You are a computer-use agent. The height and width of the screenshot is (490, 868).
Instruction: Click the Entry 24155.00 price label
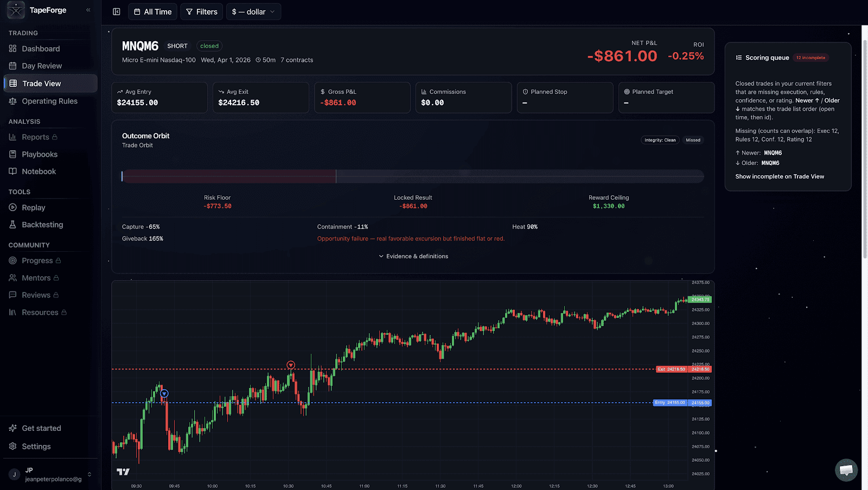point(671,403)
